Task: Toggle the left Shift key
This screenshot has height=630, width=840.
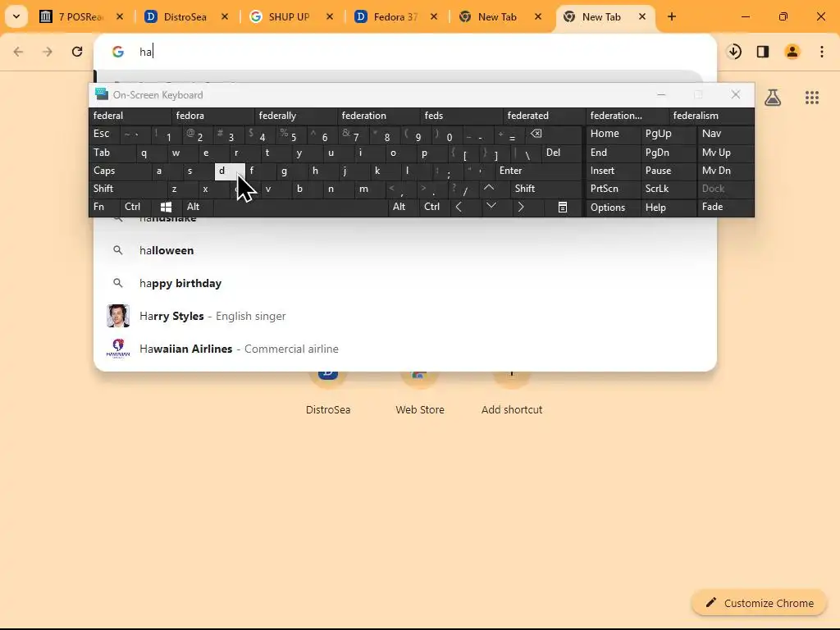Action: pos(127,189)
